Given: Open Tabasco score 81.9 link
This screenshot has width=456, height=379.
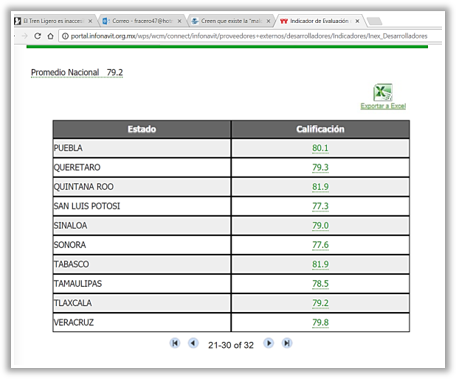Looking at the screenshot, I should (320, 264).
